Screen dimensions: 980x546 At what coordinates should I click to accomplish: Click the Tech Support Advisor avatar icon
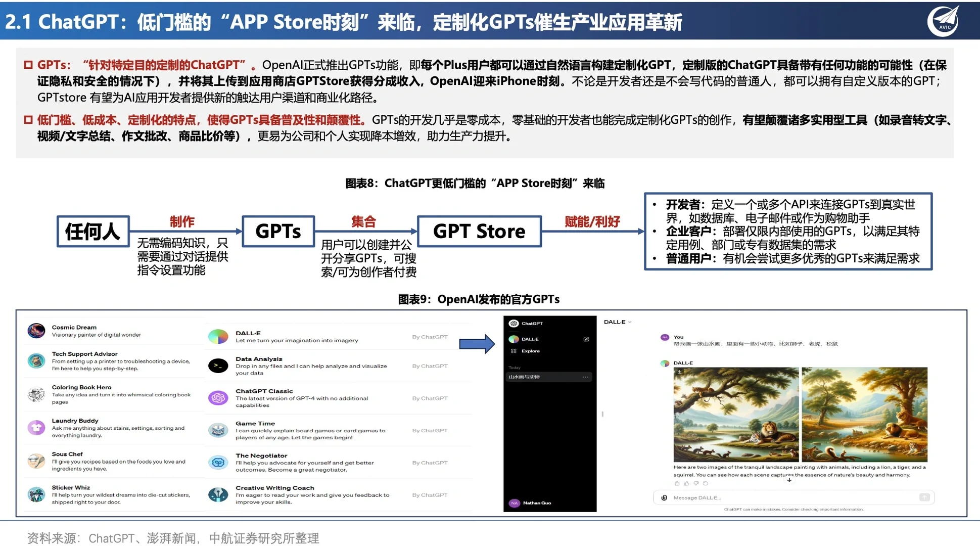coord(36,361)
